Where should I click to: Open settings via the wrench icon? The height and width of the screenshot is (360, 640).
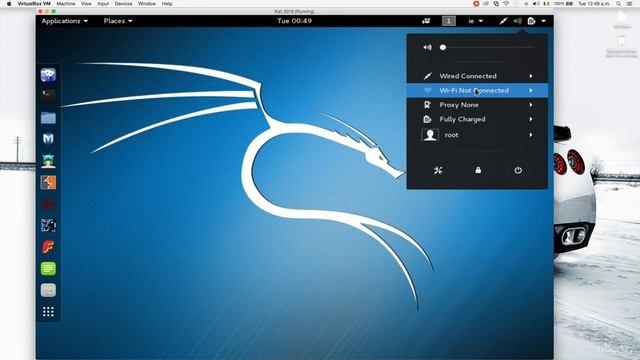click(438, 170)
